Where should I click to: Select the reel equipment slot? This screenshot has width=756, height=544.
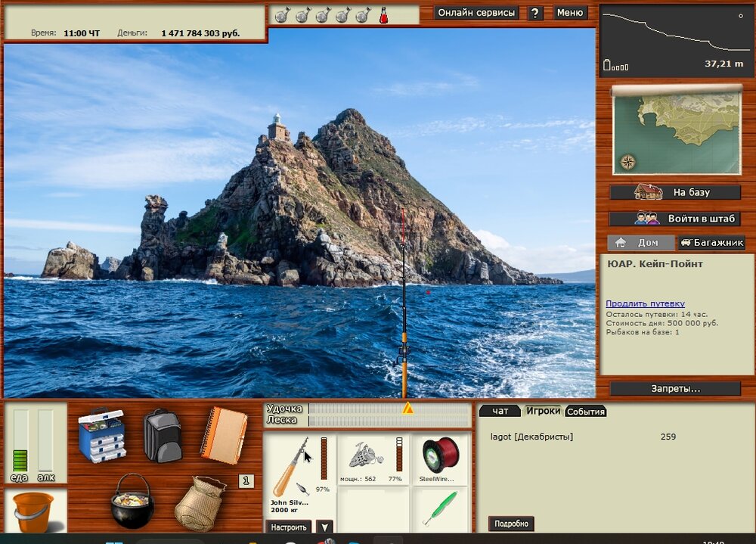(x=373, y=459)
